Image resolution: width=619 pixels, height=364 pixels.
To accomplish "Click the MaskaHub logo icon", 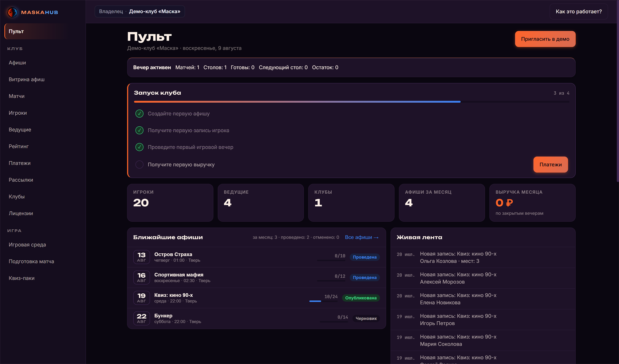I will 12,12.
